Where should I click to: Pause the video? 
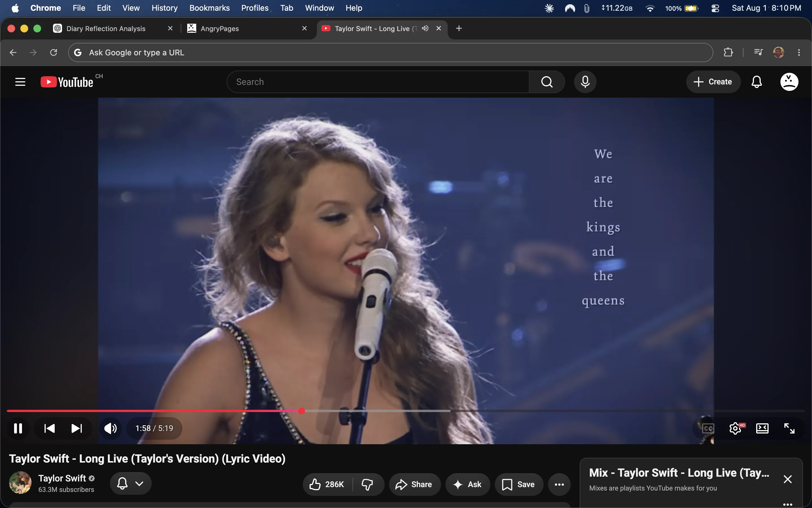[18, 428]
